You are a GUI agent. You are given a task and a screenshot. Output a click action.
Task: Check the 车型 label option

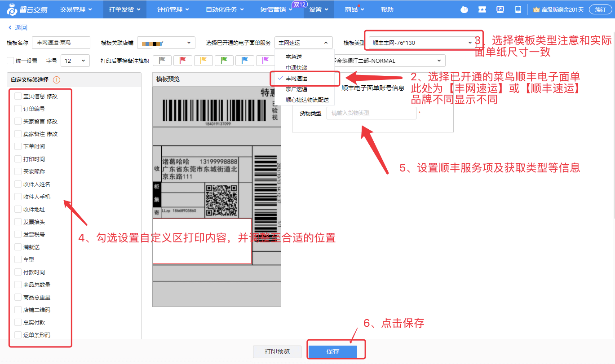(18, 259)
